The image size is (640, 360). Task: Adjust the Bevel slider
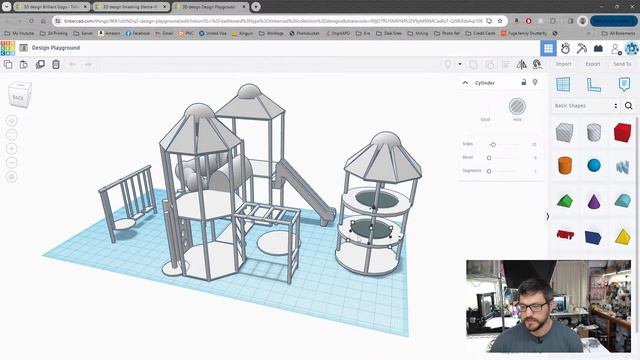(x=489, y=158)
